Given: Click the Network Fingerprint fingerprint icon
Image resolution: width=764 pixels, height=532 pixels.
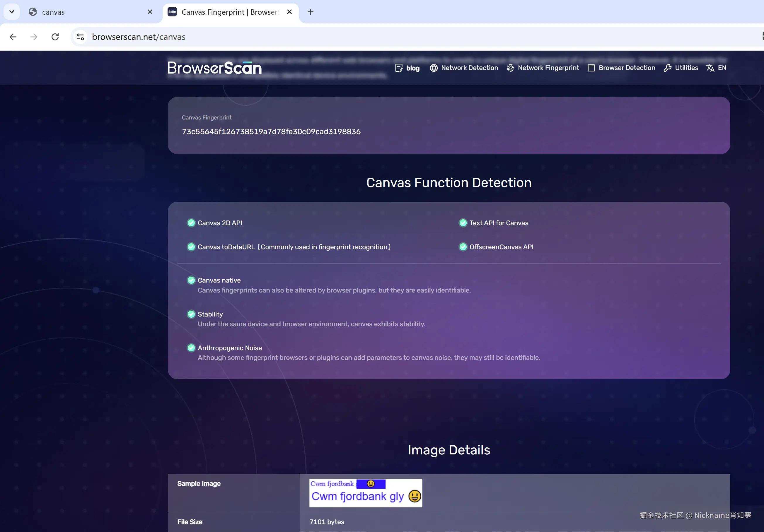Looking at the screenshot, I should (x=510, y=68).
